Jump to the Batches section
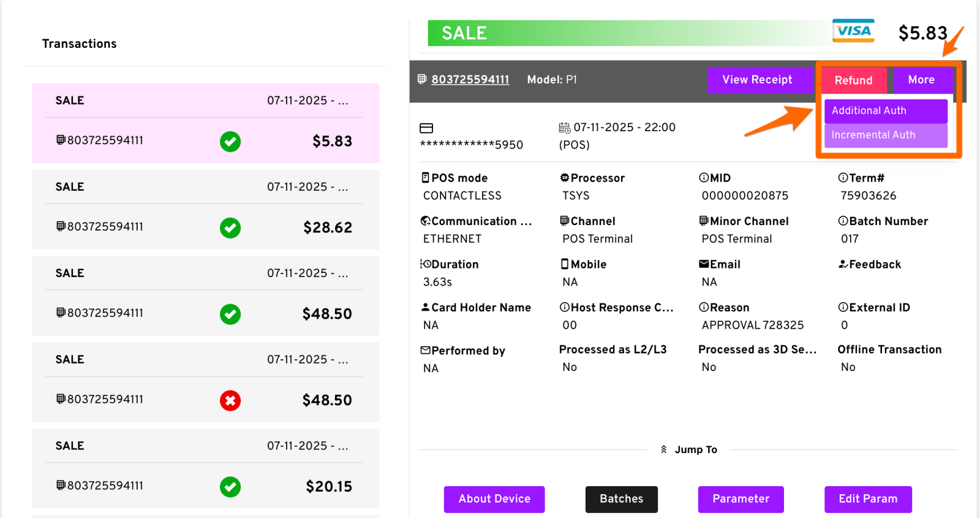The height and width of the screenshot is (518, 980). 621,499
